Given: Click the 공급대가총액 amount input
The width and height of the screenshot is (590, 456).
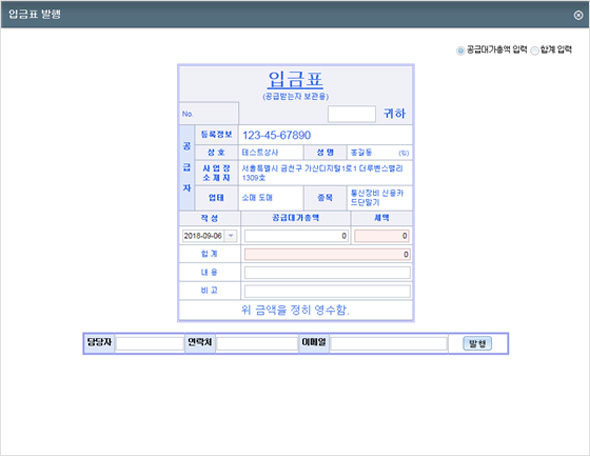Looking at the screenshot, I should pyautogui.click(x=296, y=236).
